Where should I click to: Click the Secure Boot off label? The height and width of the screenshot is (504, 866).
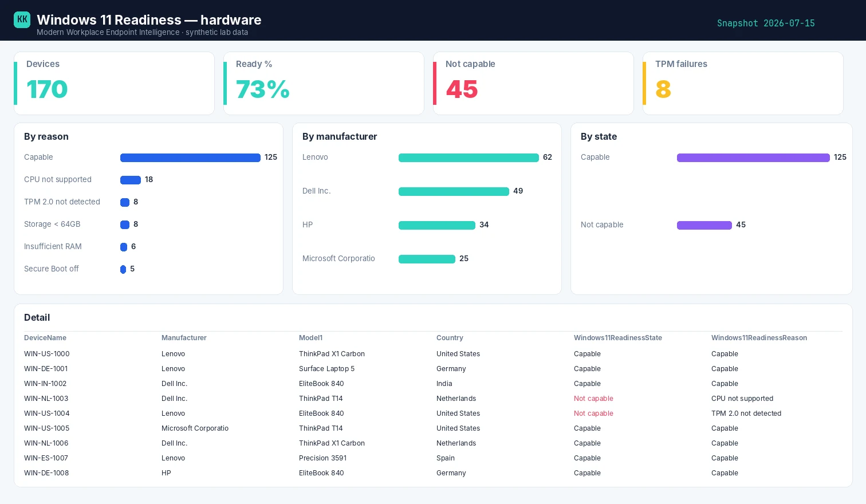pos(52,269)
